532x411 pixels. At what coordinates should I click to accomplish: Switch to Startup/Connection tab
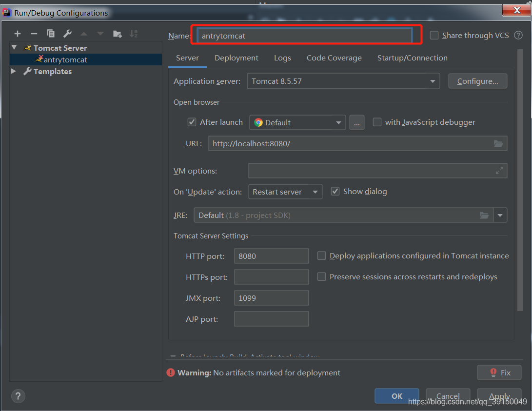point(412,58)
